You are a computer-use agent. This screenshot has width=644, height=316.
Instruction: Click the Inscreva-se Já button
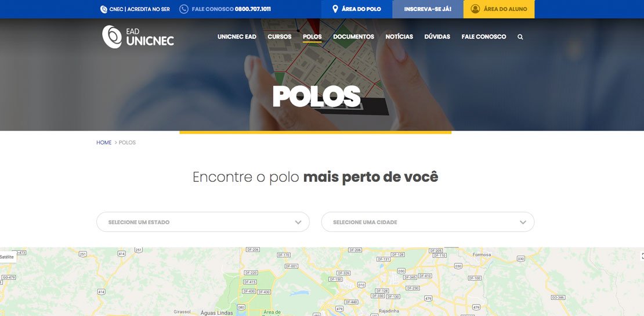click(x=428, y=9)
